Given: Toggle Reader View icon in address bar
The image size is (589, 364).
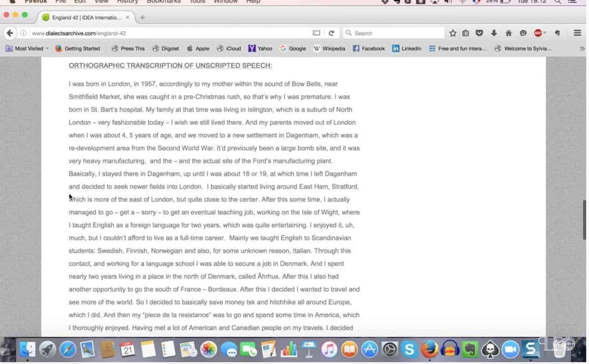Looking at the screenshot, I should click(316, 33).
